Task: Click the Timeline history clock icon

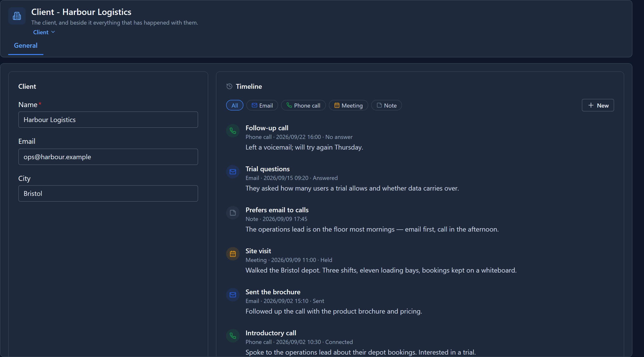Action: point(229,86)
